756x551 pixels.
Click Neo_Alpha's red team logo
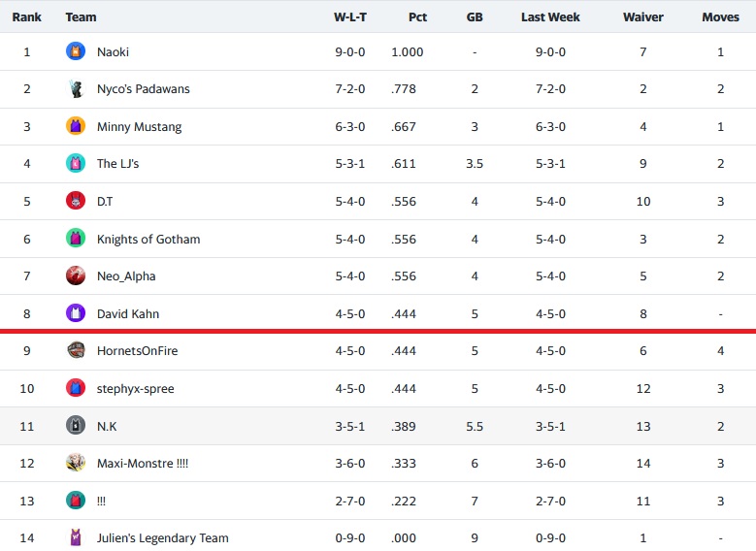pos(76,275)
